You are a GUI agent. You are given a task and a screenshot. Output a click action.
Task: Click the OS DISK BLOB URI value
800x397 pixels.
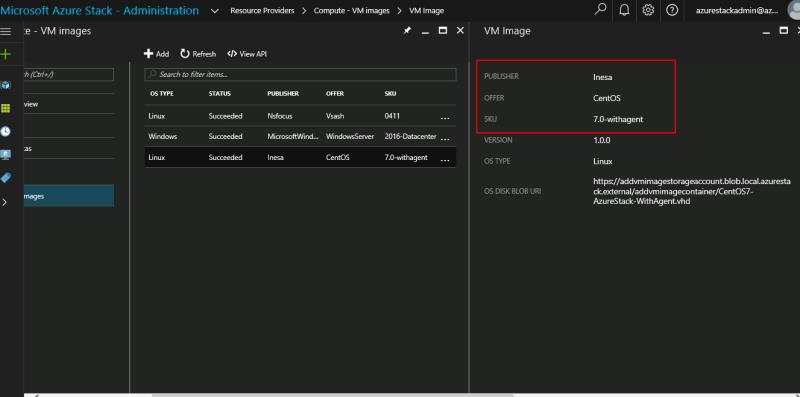coord(691,191)
